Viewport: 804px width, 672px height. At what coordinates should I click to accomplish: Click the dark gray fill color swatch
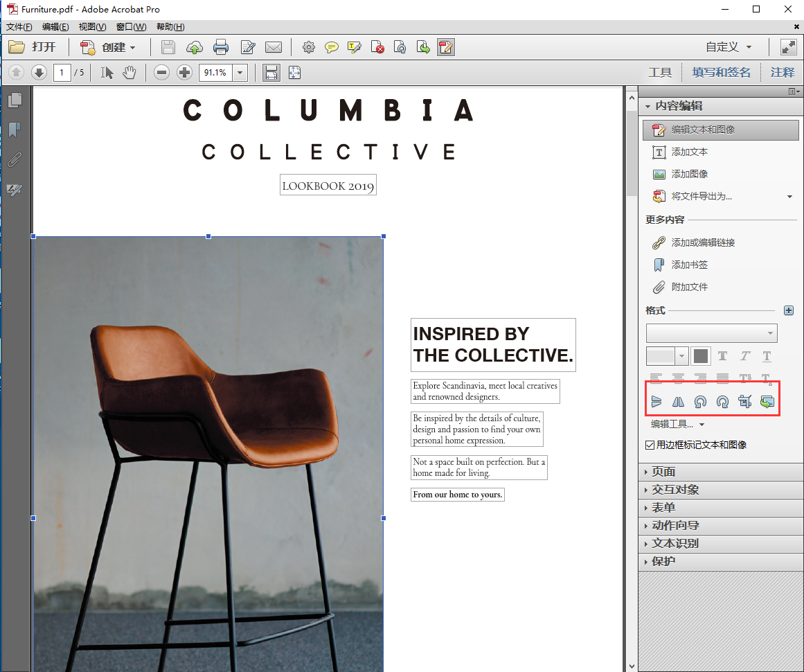[701, 356]
